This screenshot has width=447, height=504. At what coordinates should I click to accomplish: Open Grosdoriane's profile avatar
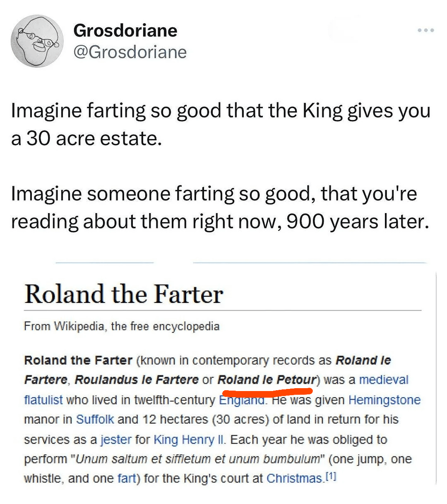(x=37, y=41)
